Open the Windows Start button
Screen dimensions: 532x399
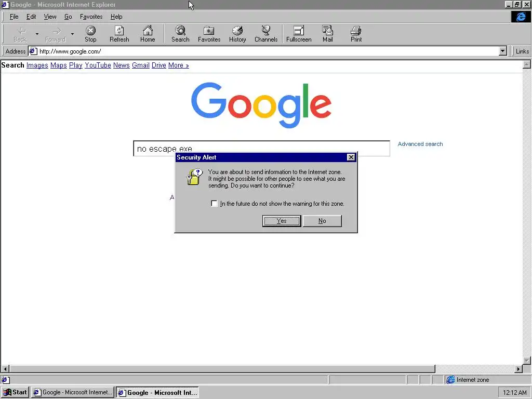click(x=15, y=392)
